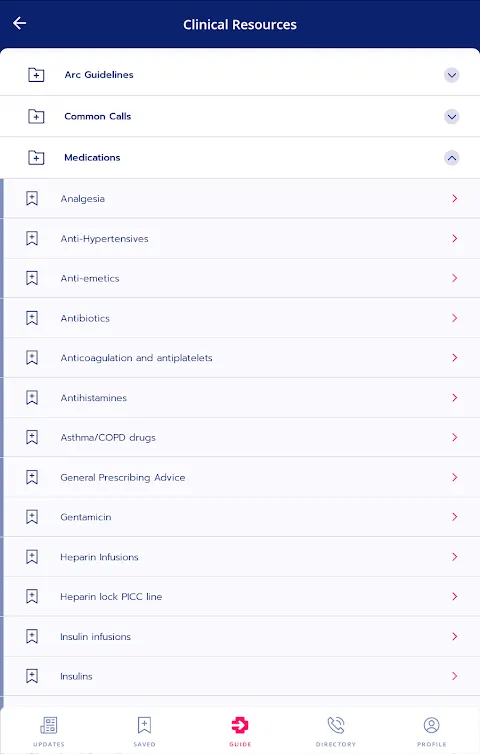Screen dimensions: 480x754
Task: Open the Profile person icon
Action: [x=431, y=725]
